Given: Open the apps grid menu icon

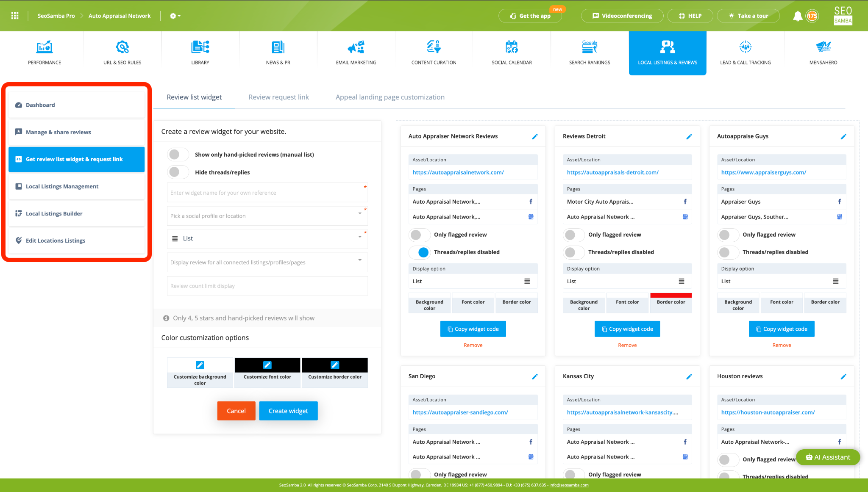Looking at the screenshot, I should tap(15, 16).
